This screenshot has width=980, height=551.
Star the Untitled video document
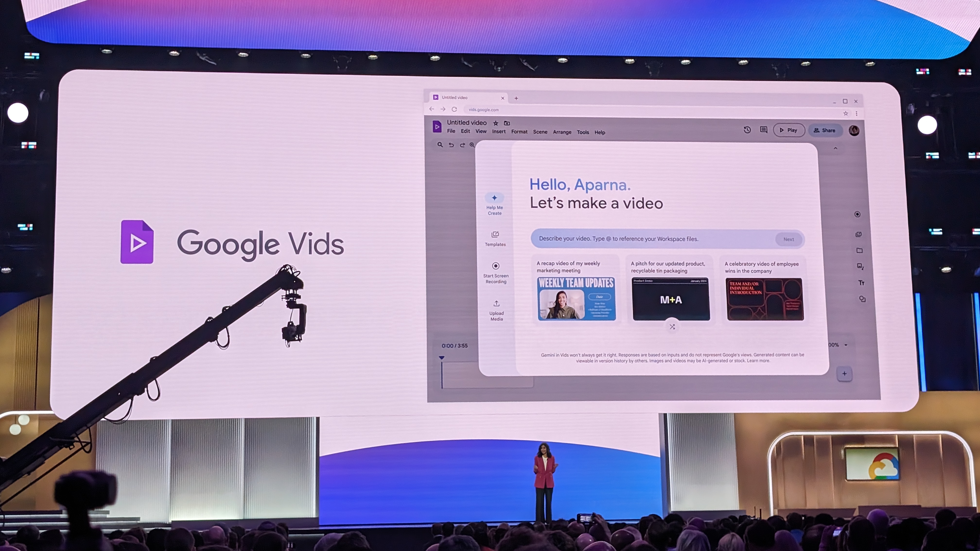[x=496, y=123]
